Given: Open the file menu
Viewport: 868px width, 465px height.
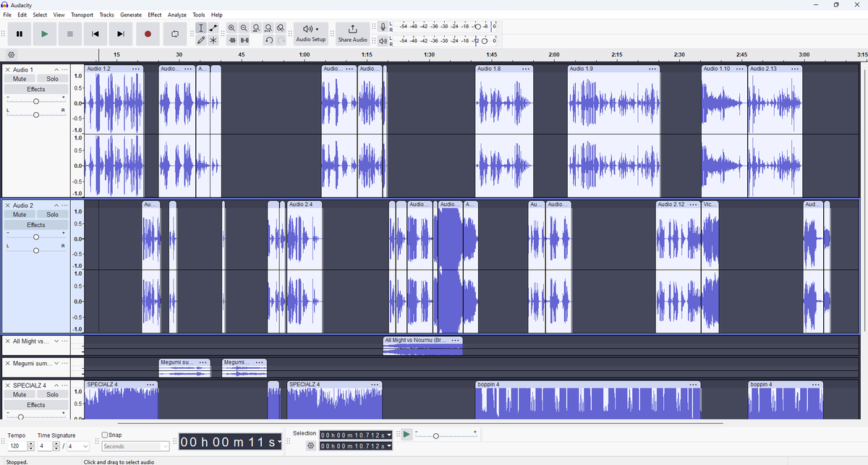Looking at the screenshot, I should tap(7, 15).
